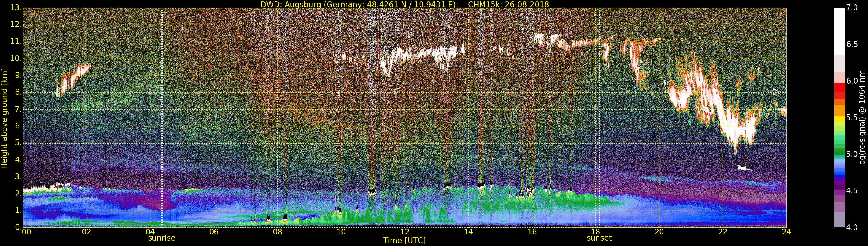Click the height axis tick label '13.'

coord(16,8)
